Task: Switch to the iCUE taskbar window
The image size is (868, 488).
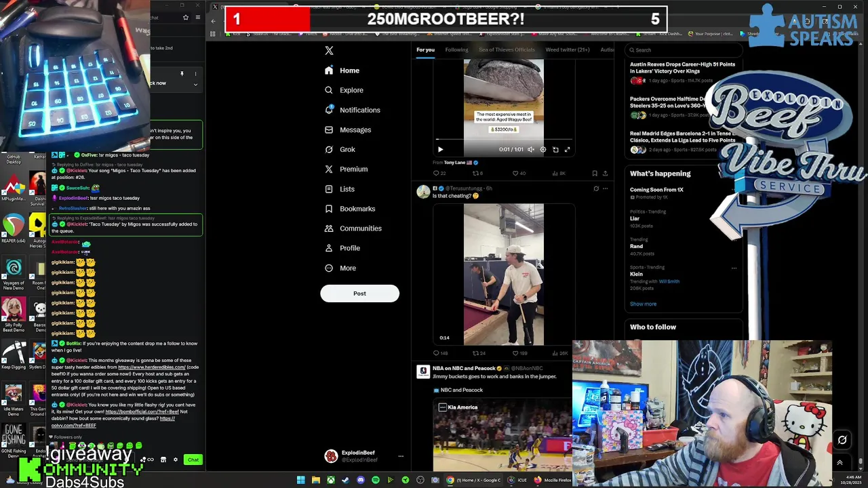Action: pos(516,480)
